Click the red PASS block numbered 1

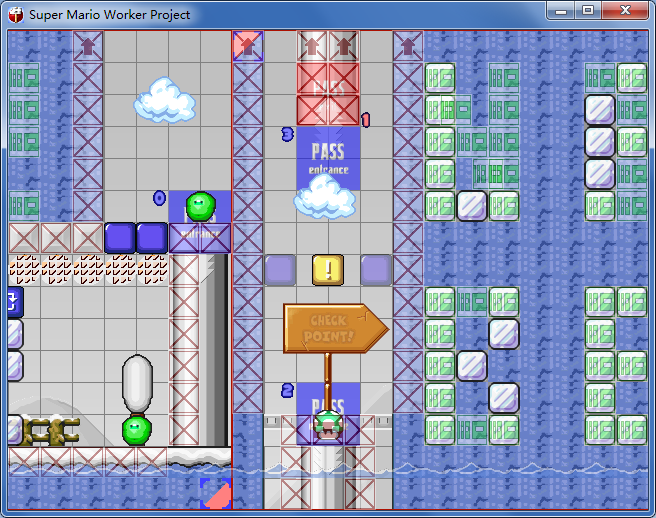coord(328,94)
